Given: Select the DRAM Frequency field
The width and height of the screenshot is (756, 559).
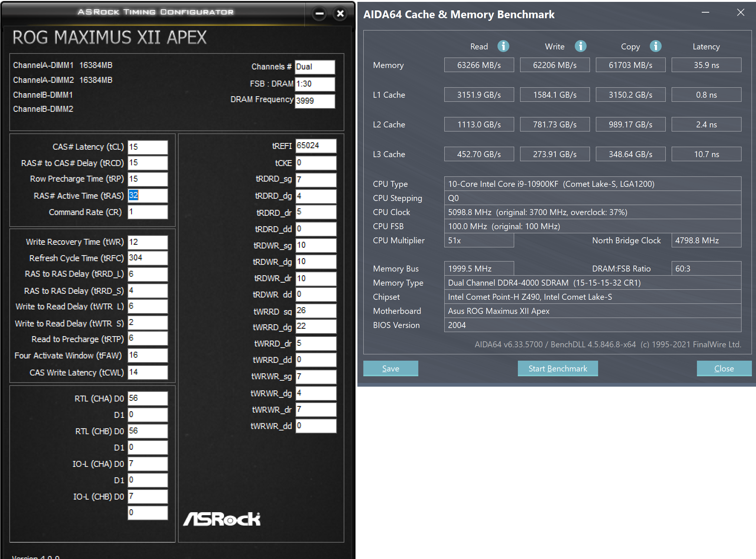Looking at the screenshot, I should coord(315,101).
